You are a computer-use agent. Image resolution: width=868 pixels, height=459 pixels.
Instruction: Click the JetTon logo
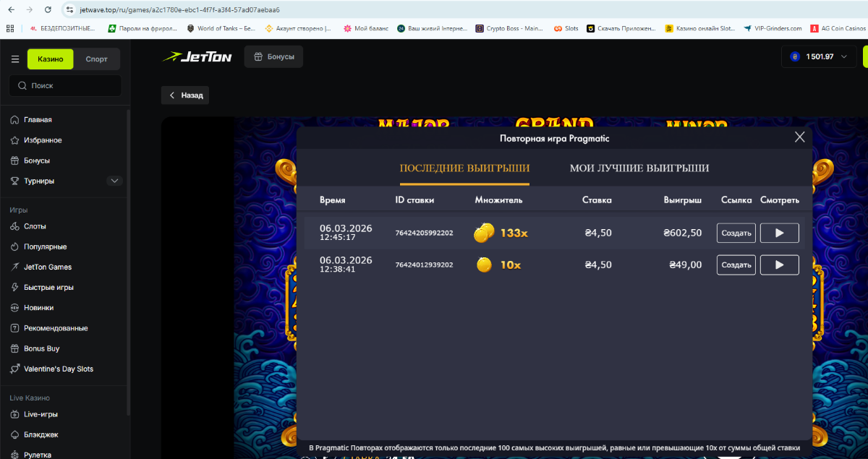[197, 56]
